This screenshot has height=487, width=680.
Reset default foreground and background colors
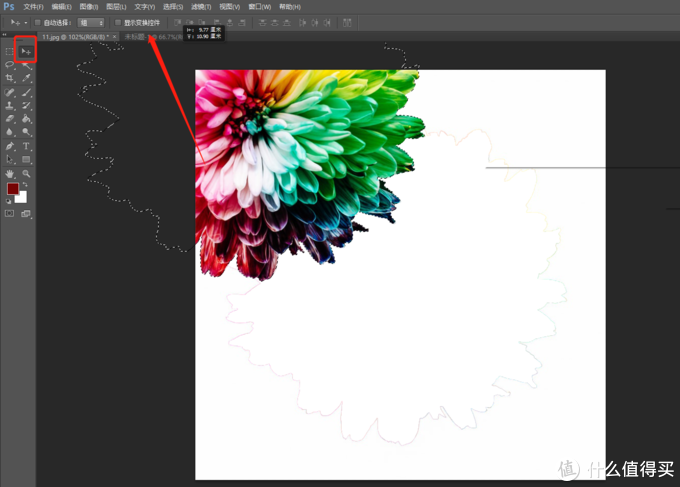tap(8, 201)
